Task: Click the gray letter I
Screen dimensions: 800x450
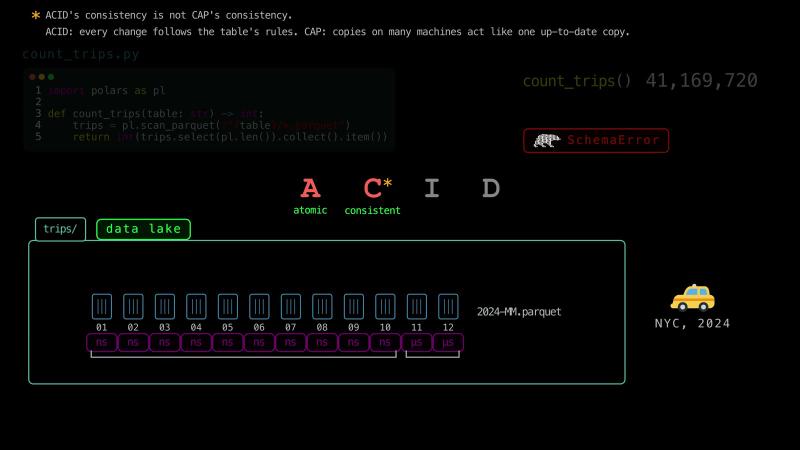Action: [432, 188]
